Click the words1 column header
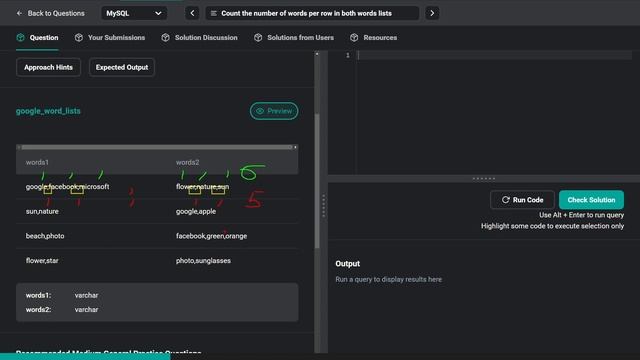 (37, 162)
